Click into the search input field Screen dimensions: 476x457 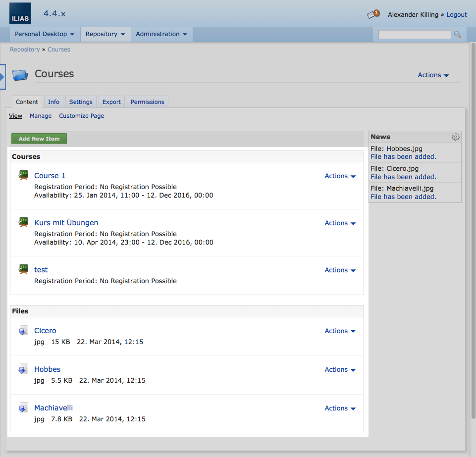click(x=414, y=35)
